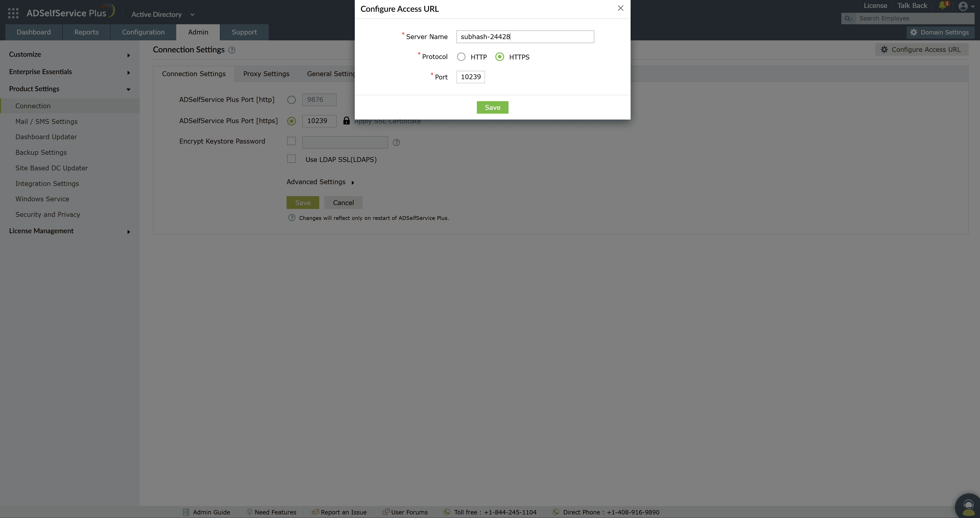Screen dimensions: 980x518
Task: Click the restart note info icon
Action: 291,218
